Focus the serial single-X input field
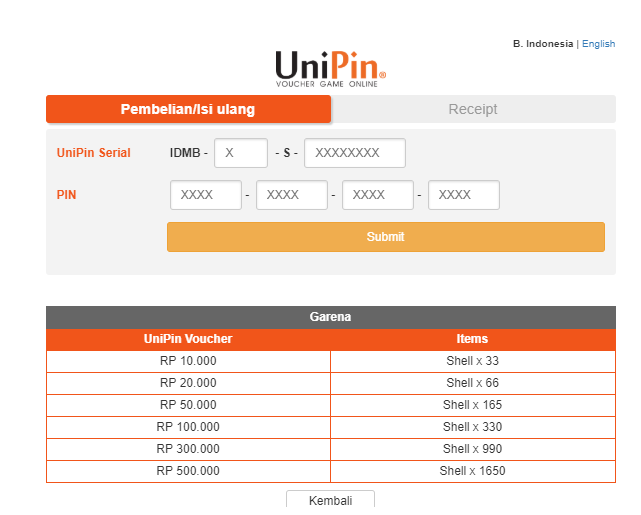Screen dimensions: 641x515 [241, 153]
